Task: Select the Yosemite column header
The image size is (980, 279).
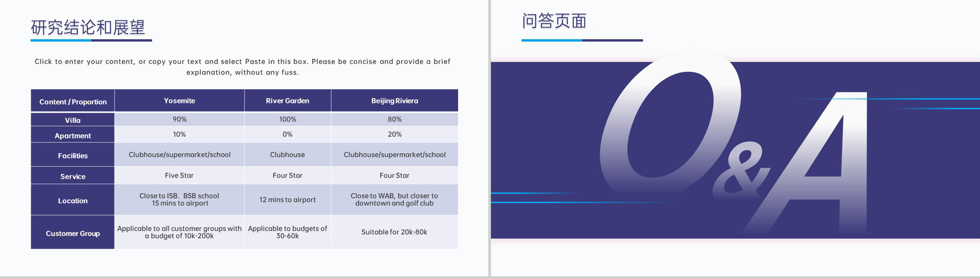Action: tap(179, 101)
